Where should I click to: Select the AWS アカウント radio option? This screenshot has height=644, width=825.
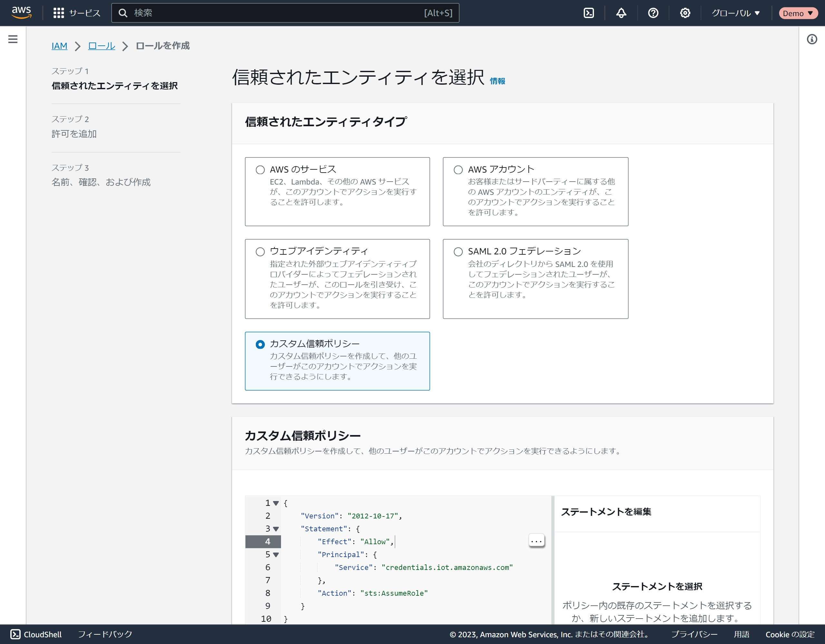tap(458, 170)
